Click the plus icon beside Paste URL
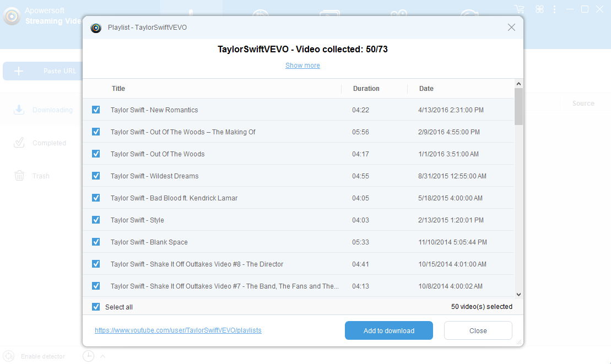Image resolution: width=611 pixels, height=364 pixels. pyautogui.click(x=19, y=71)
